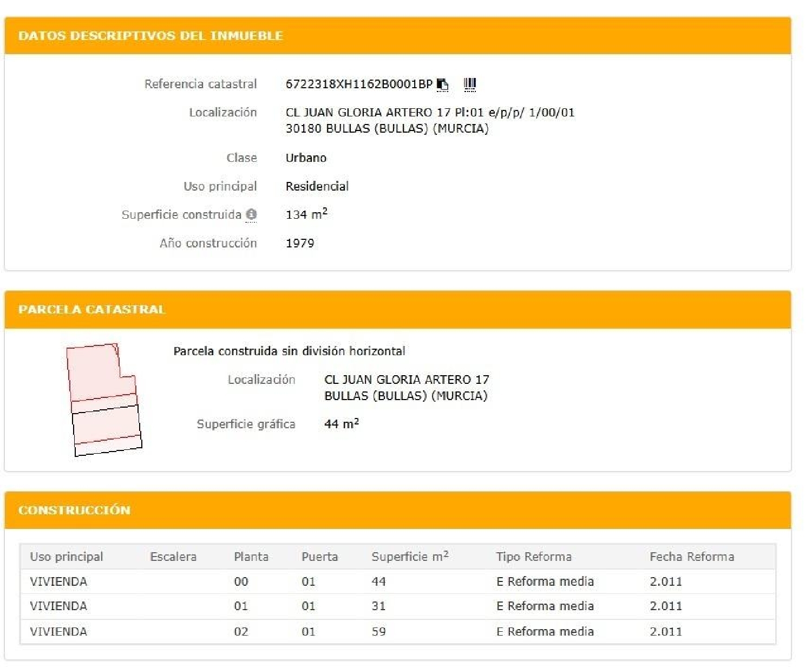The width and height of the screenshot is (812, 667).
Task: Collapse the Construcción section header
Action: [x=74, y=510]
